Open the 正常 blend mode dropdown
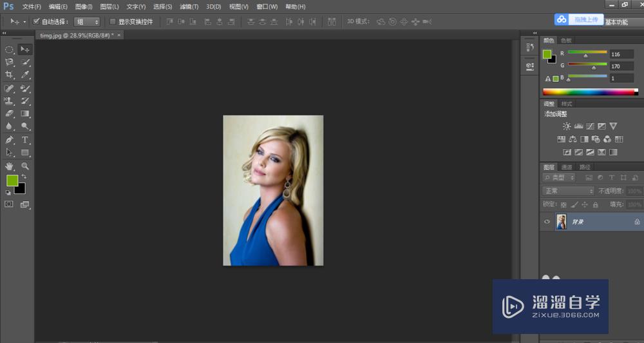644x343 pixels. click(x=569, y=191)
